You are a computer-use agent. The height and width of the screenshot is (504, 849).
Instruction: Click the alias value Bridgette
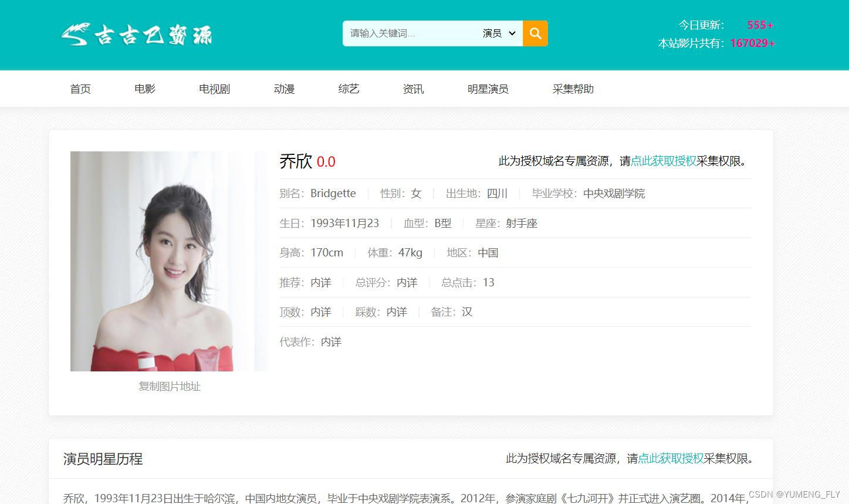[333, 194]
